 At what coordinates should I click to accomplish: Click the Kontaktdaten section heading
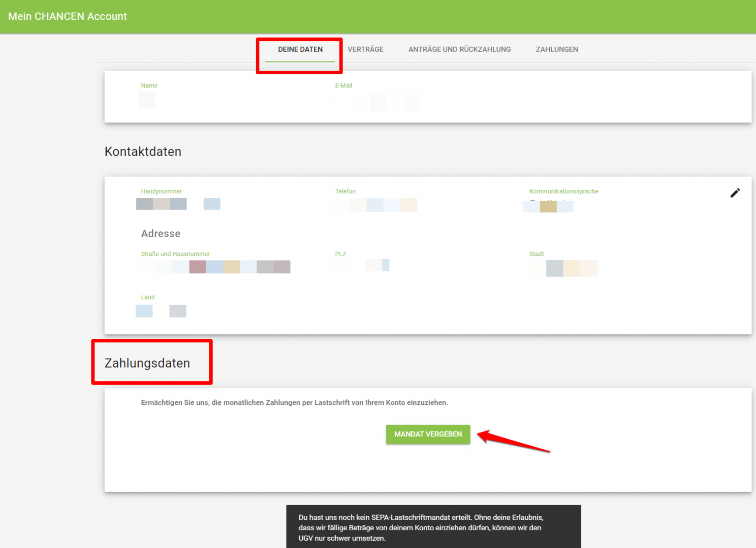tap(143, 152)
